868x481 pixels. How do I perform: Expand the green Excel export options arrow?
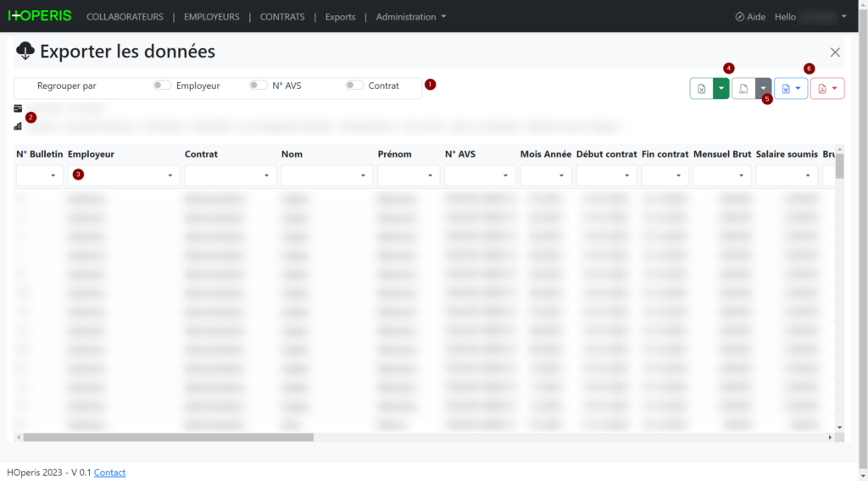721,89
